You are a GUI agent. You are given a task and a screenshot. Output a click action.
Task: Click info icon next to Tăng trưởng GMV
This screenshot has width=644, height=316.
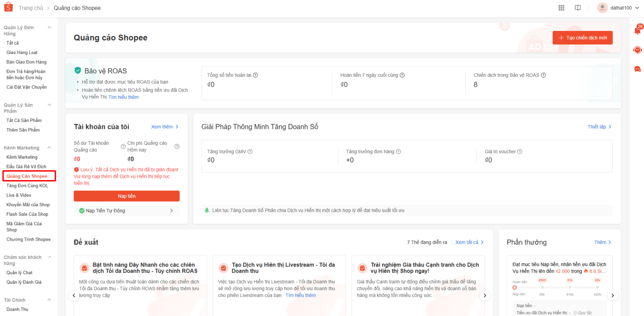pos(250,152)
